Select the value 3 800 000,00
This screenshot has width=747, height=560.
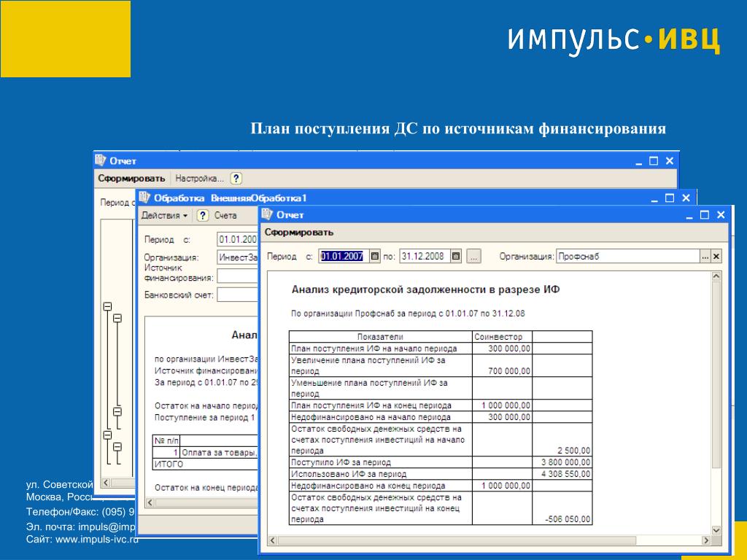pos(562,462)
